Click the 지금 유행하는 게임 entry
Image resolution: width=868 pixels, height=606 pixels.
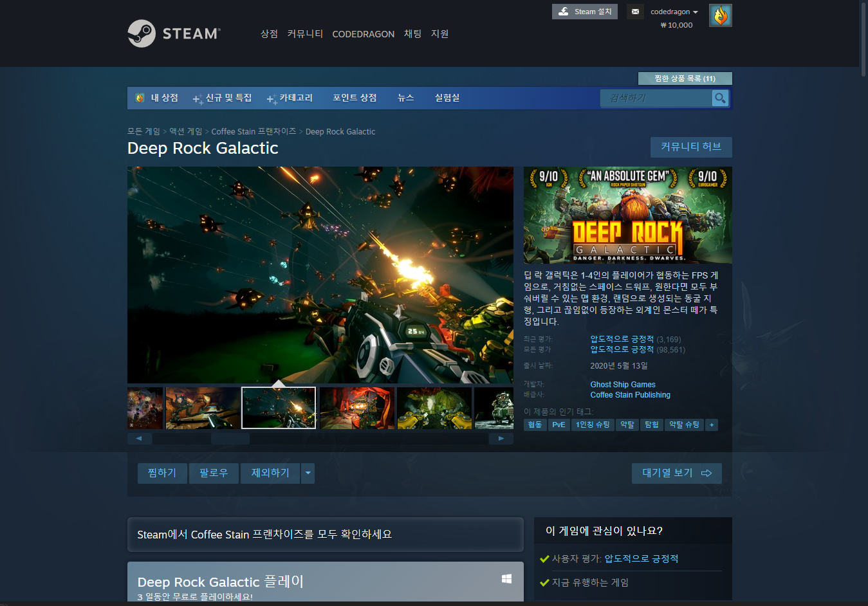[x=590, y=582]
